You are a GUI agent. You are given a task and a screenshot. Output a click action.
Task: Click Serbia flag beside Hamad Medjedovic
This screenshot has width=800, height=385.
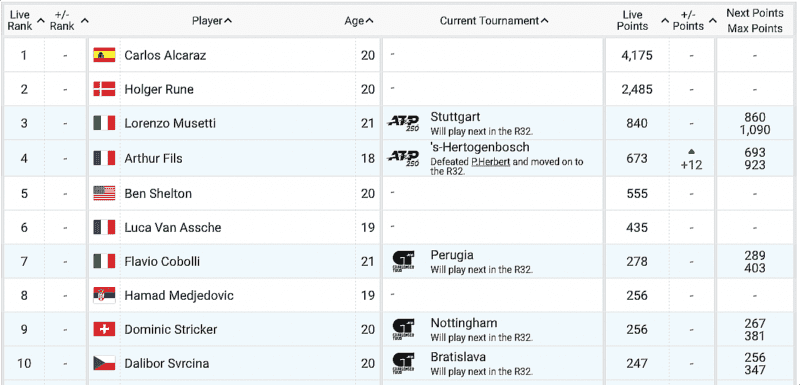(104, 295)
